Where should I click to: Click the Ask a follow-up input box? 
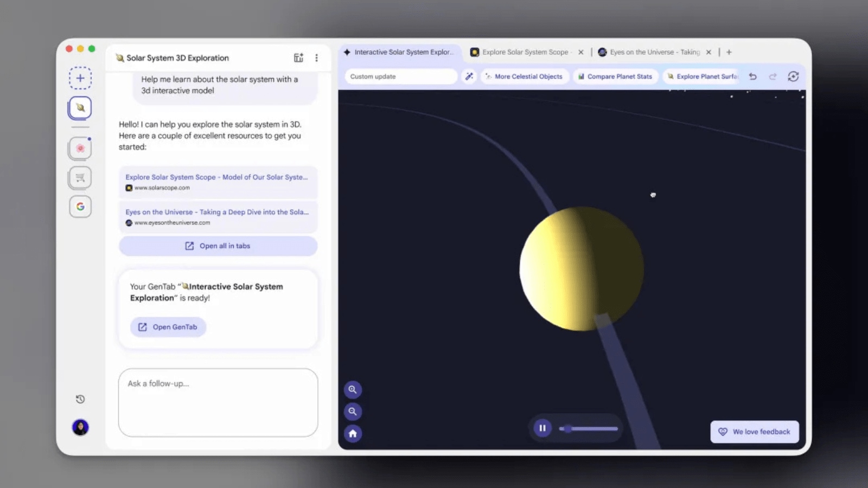coord(218,402)
